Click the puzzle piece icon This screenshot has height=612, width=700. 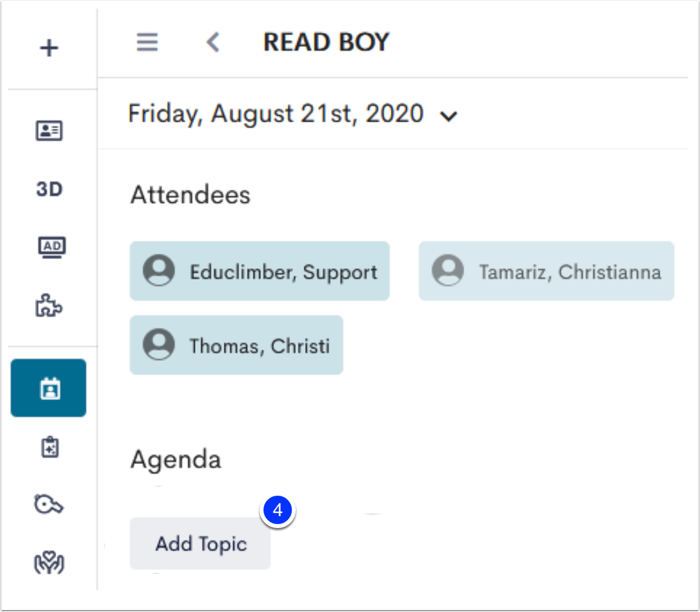click(49, 305)
